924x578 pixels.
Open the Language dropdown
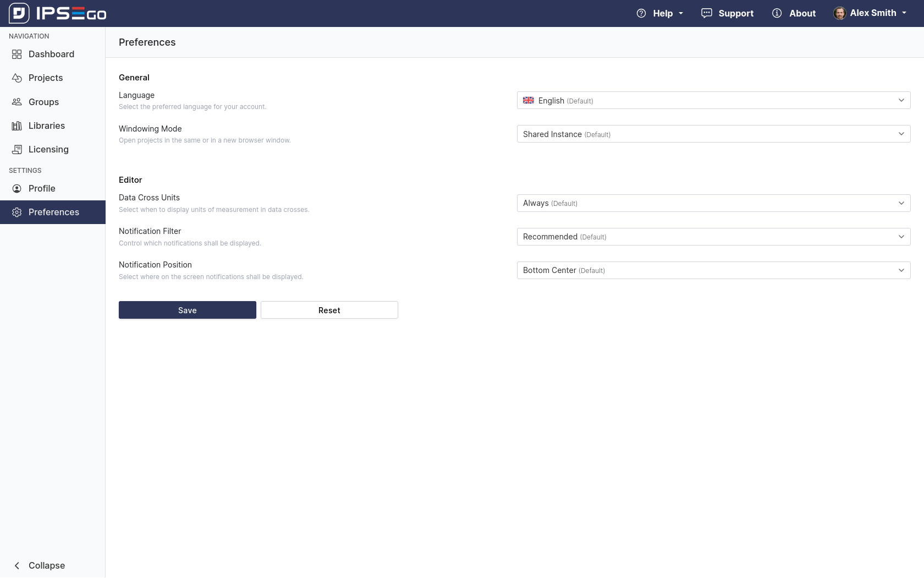(x=713, y=100)
